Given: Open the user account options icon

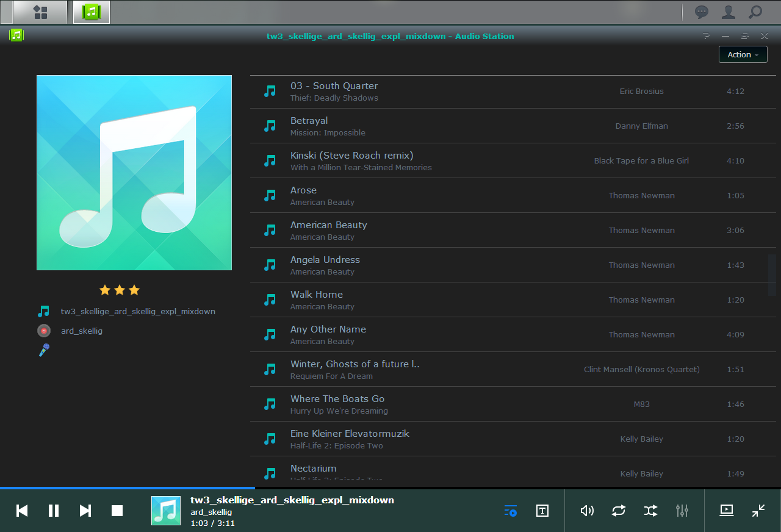Looking at the screenshot, I should point(729,12).
